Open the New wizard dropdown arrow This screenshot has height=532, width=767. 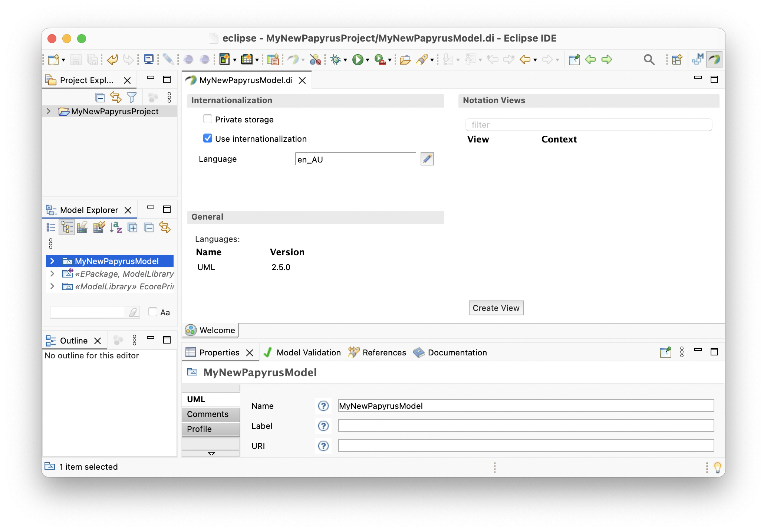[x=63, y=60]
